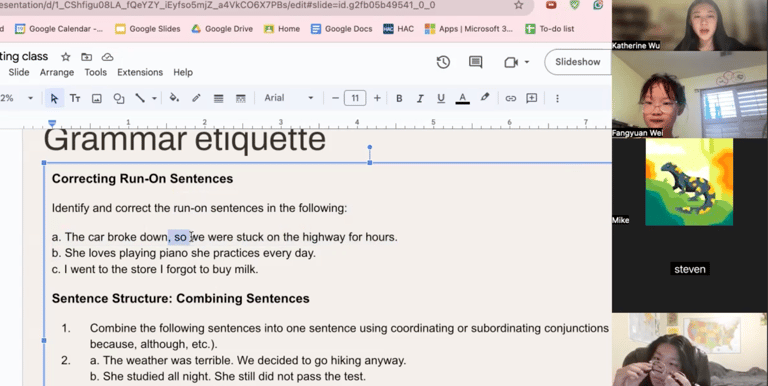The image size is (768, 386).
Task: Toggle Italic formatting
Action: (420, 98)
